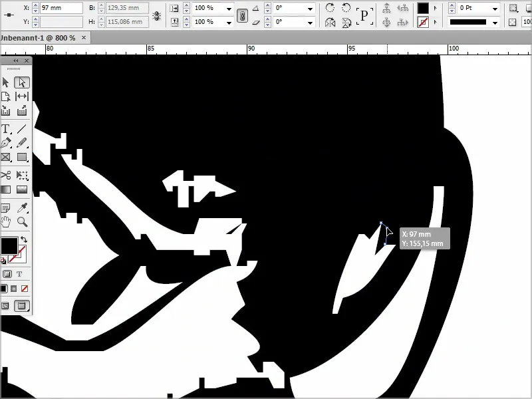Open shear angle dropdown
Viewport: 532px width, 399px height.
coord(310,23)
